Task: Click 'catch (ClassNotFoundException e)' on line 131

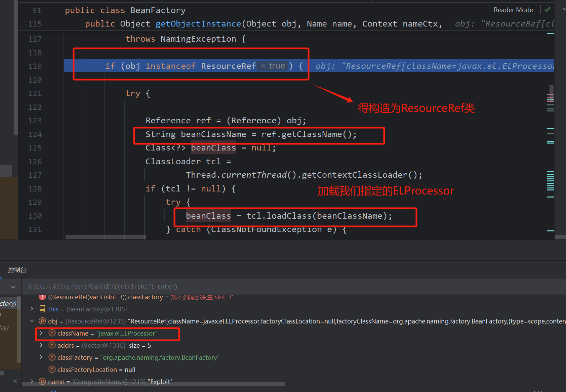Action: (256, 229)
